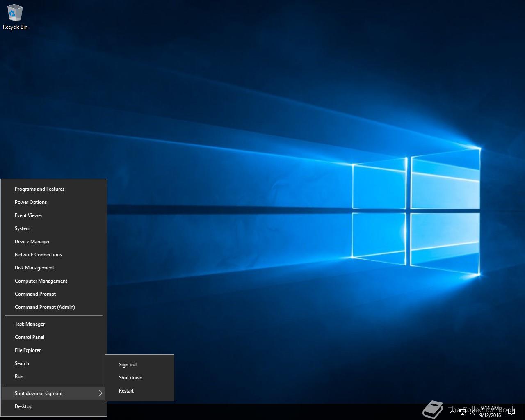Click the volume speaker tray icon
525x420 pixels.
472,412
